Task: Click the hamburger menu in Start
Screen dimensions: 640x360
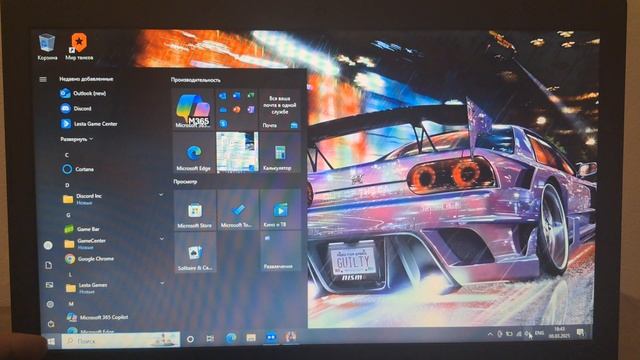Action: tap(43, 79)
